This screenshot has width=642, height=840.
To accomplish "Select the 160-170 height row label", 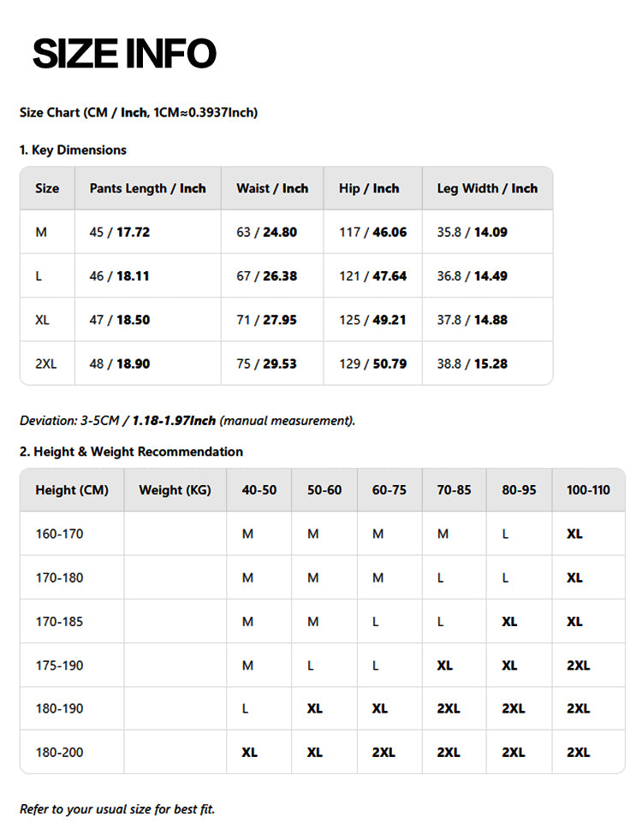I will coord(59,534).
